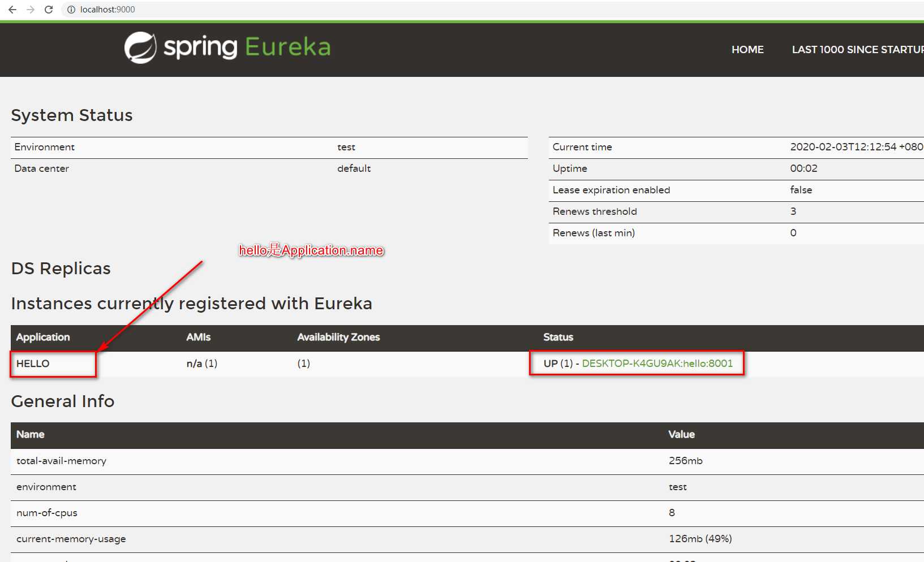Select the Renews threshold row label
The width and height of the screenshot is (924, 562).
tap(595, 211)
